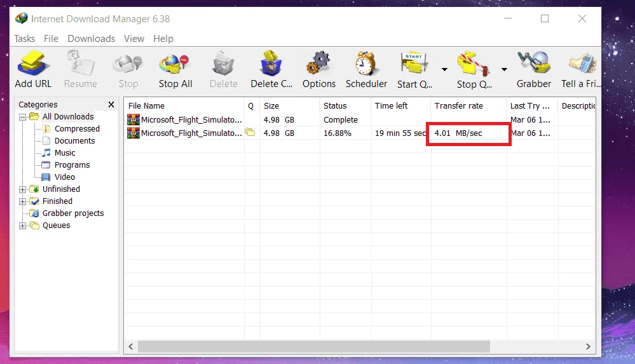Sort by Q column header

tap(252, 105)
